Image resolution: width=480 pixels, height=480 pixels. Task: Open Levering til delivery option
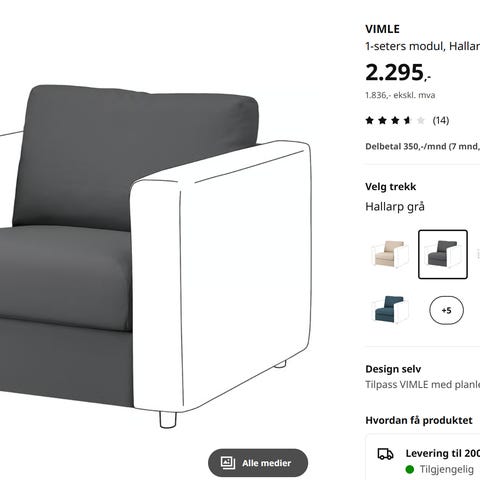tap(442, 453)
